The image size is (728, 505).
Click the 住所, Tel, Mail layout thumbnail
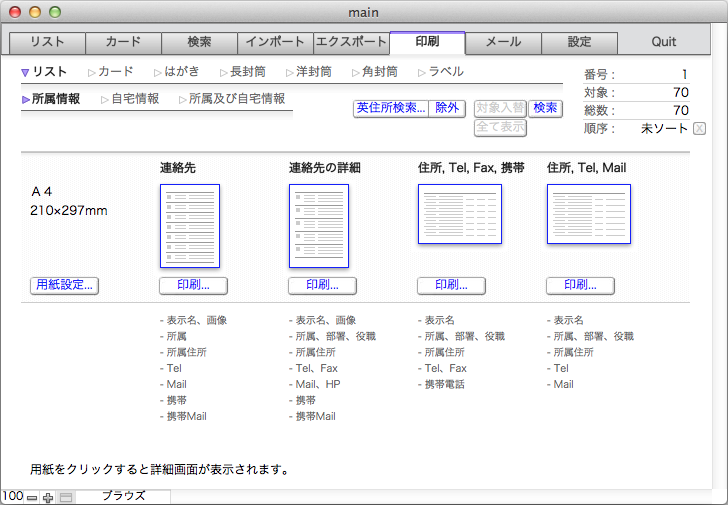pos(588,214)
